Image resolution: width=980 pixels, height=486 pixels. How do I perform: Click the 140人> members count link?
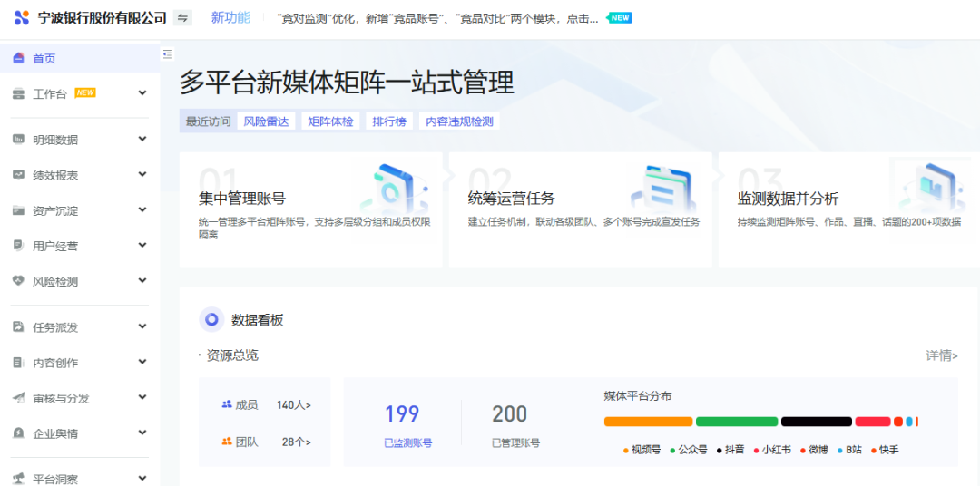294,404
